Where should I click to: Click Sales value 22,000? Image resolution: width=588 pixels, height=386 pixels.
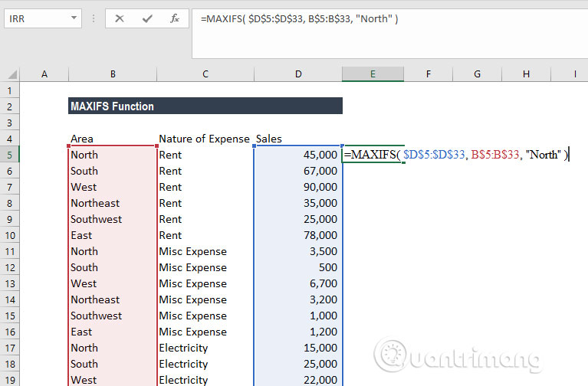point(320,380)
